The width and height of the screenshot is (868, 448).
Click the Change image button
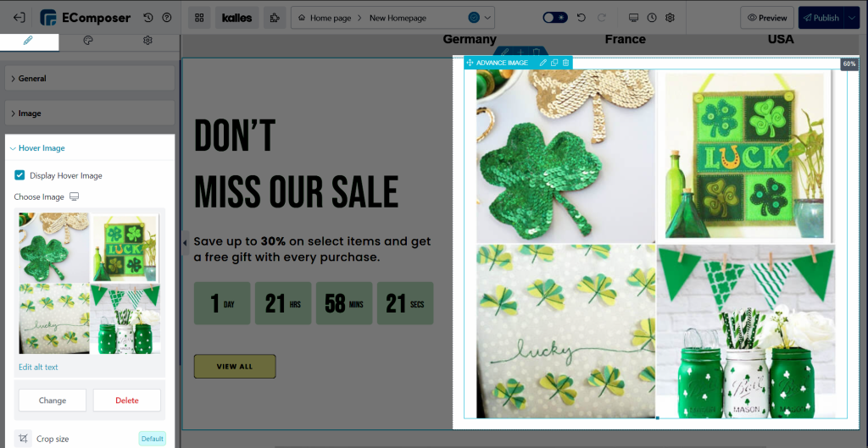click(x=53, y=401)
